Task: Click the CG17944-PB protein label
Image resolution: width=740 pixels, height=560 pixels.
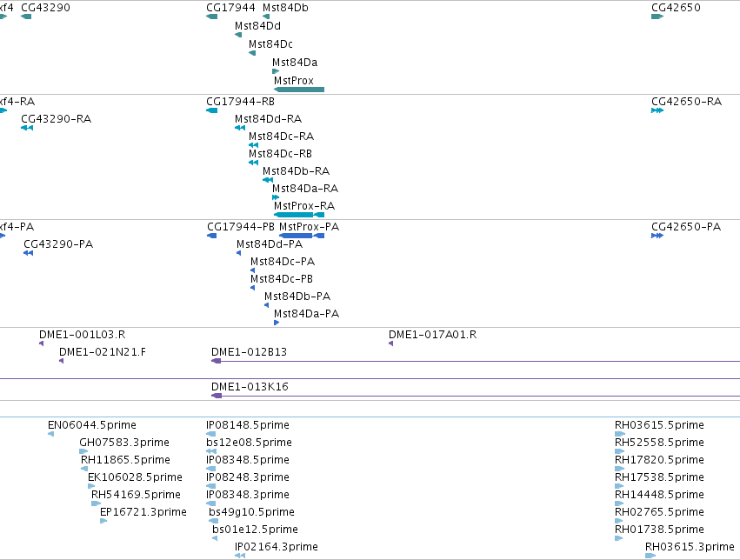Action: coord(241,227)
